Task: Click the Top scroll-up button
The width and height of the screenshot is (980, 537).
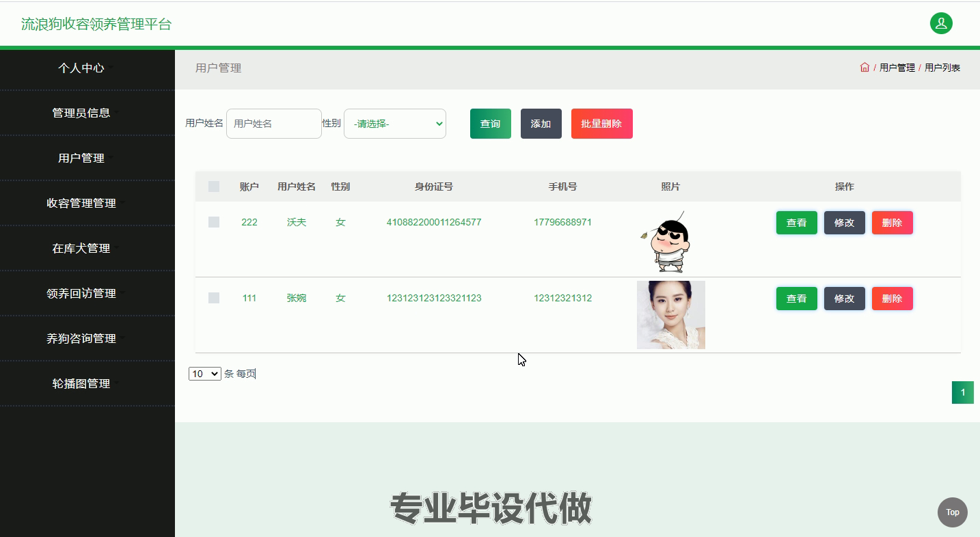Action: (x=952, y=512)
